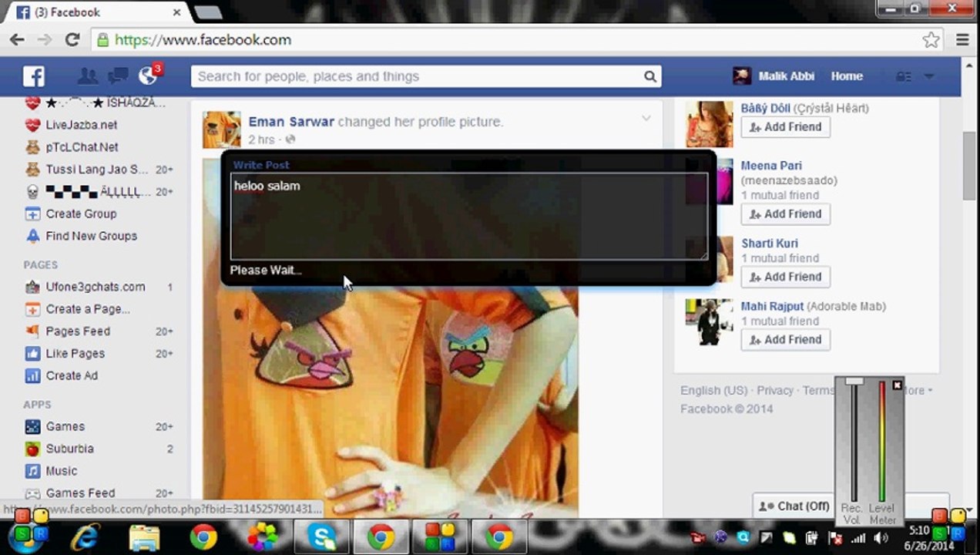Expand the post options chevron on Eman Sarwar post
Image resolution: width=980 pixels, height=555 pixels.
646,118
